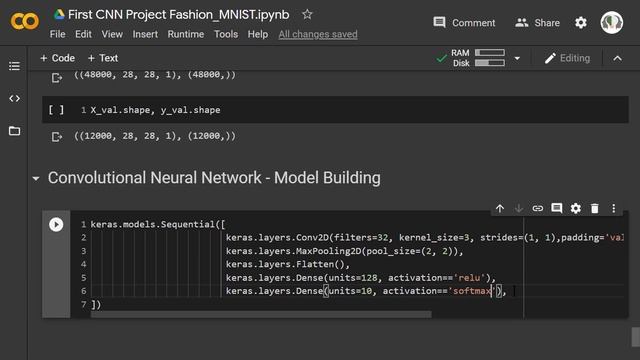Add a comment to the cell
Viewport: 640px width, 360px height.
click(557, 209)
